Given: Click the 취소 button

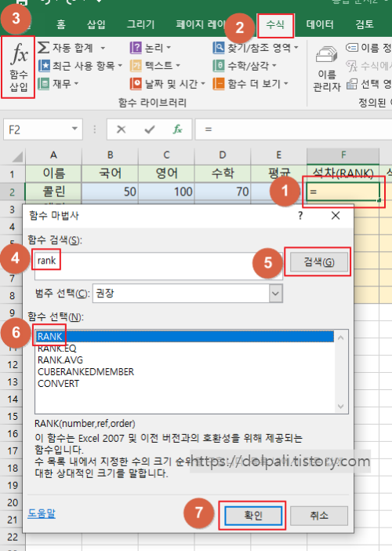Looking at the screenshot, I should (x=319, y=516).
